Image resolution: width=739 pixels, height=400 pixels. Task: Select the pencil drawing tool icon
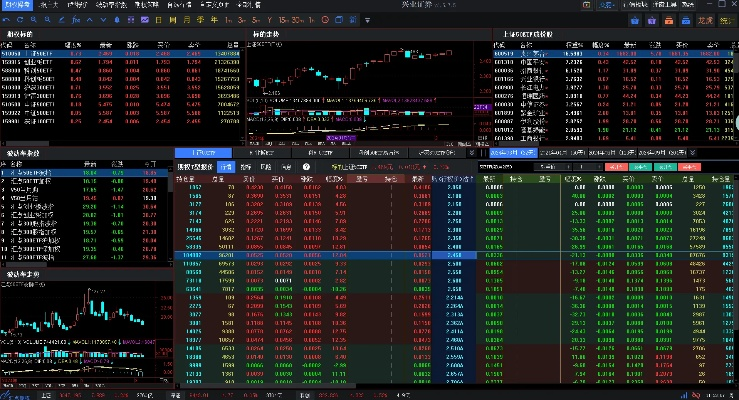tap(61, 20)
